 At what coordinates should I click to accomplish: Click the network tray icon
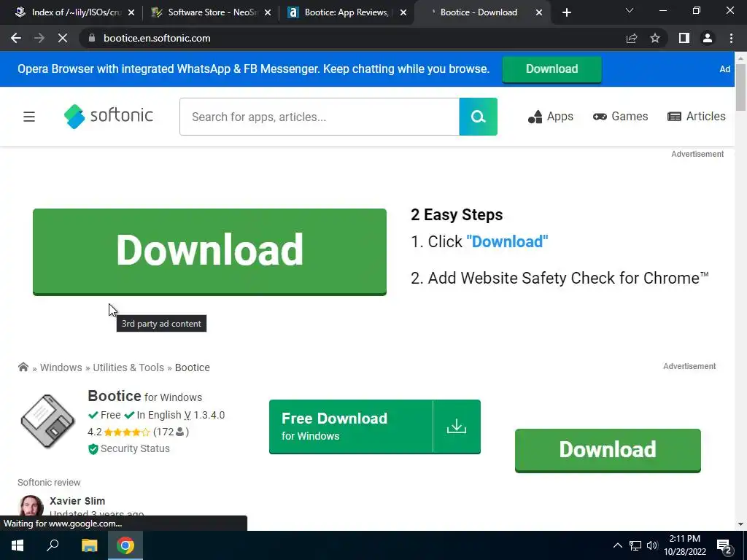(x=635, y=545)
